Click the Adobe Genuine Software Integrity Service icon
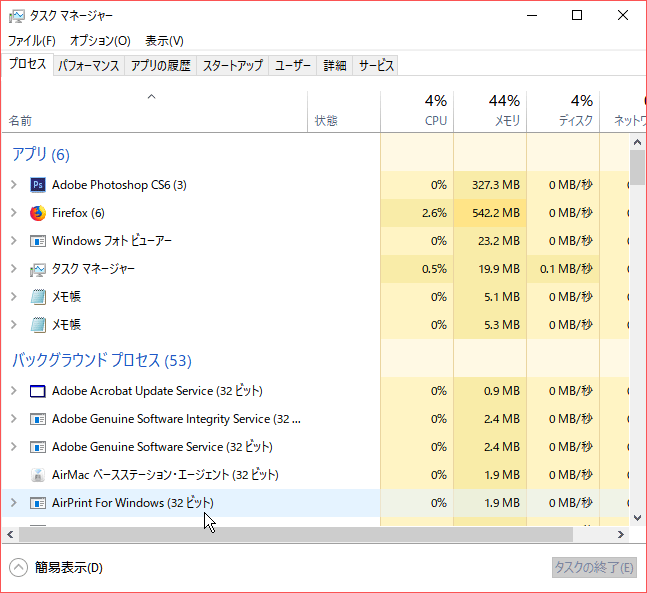Viewport: 647px width, 593px height. click(x=38, y=419)
